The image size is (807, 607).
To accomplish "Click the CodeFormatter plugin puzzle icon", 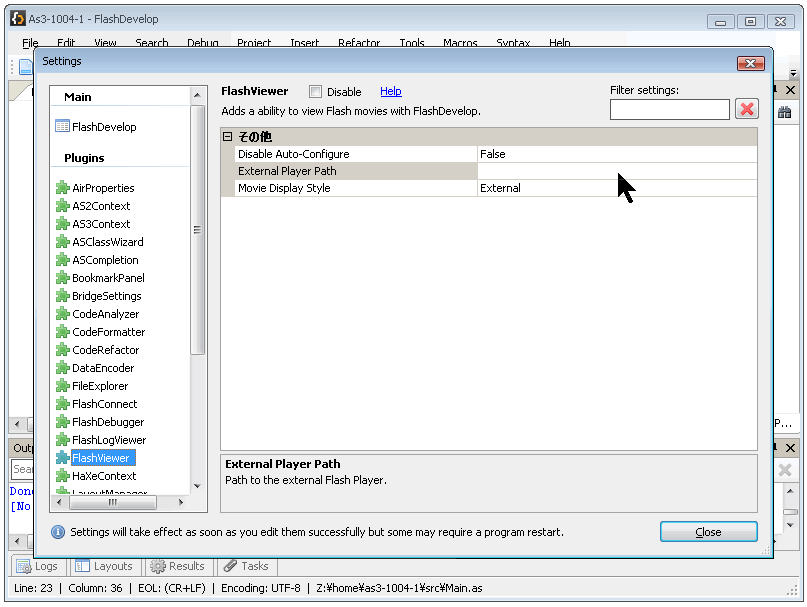I will coord(62,332).
